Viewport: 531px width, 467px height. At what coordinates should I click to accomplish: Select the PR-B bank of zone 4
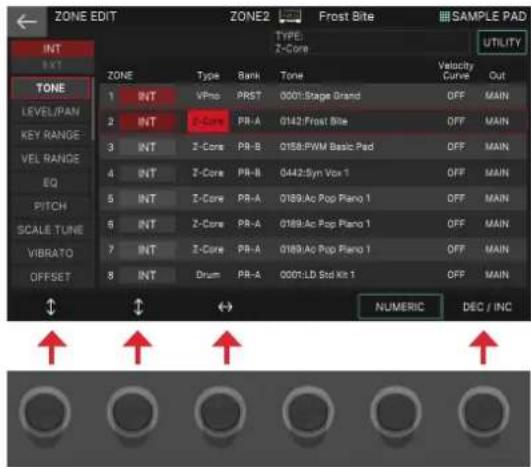(249, 173)
